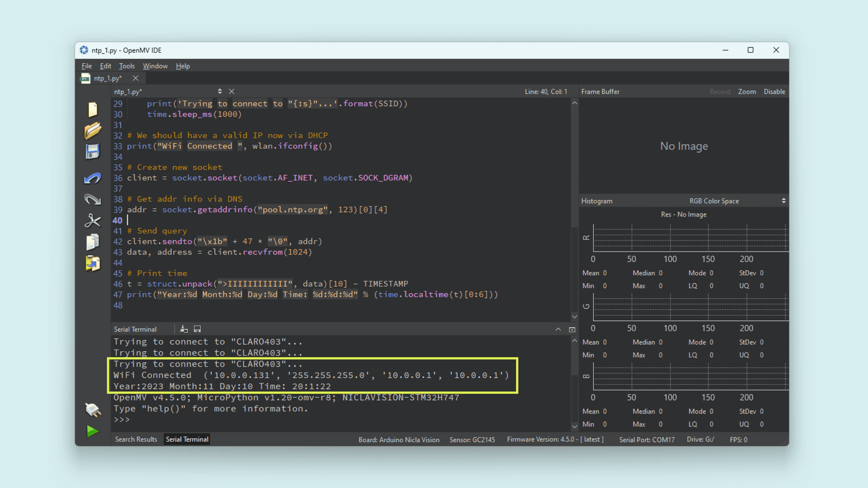Image resolution: width=868 pixels, height=488 pixels.
Task: Toggle Zoom in Frame Buffer header
Action: [747, 92]
